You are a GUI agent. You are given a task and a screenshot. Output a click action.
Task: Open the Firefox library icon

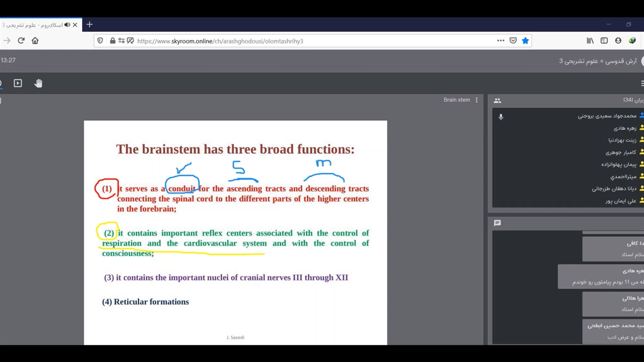[590, 41]
